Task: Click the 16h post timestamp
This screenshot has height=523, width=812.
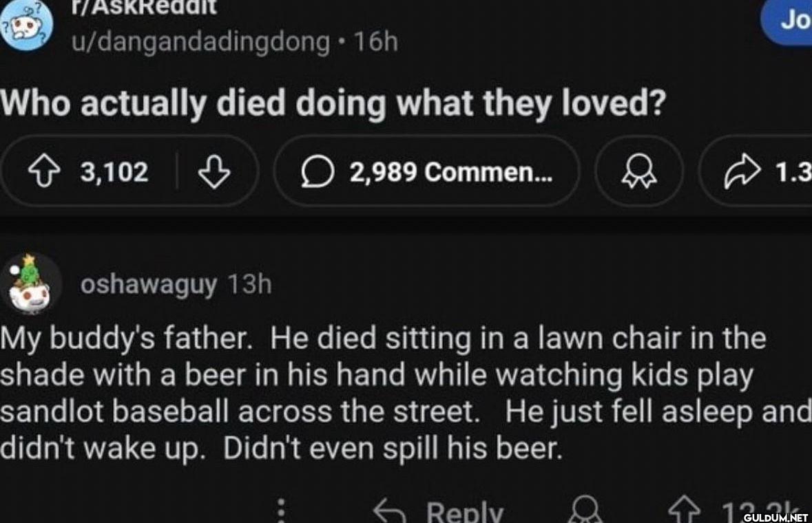Action: pyautogui.click(x=375, y=42)
